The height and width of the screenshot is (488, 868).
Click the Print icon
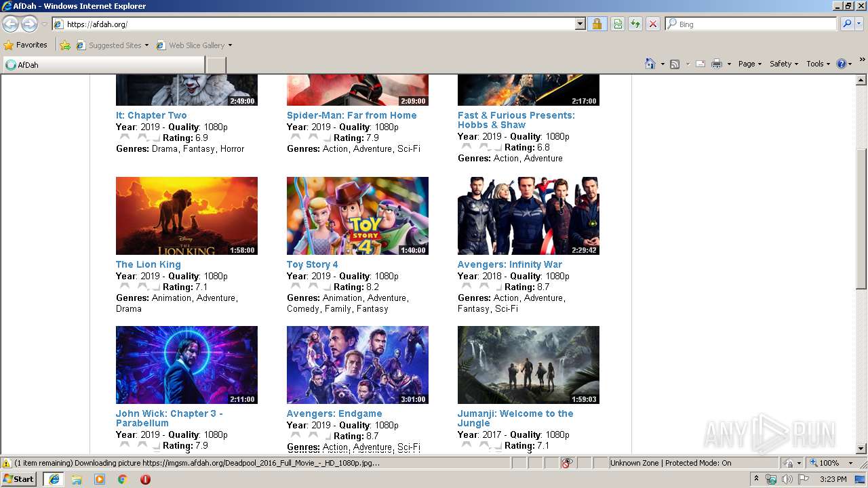(x=717, y=64)
